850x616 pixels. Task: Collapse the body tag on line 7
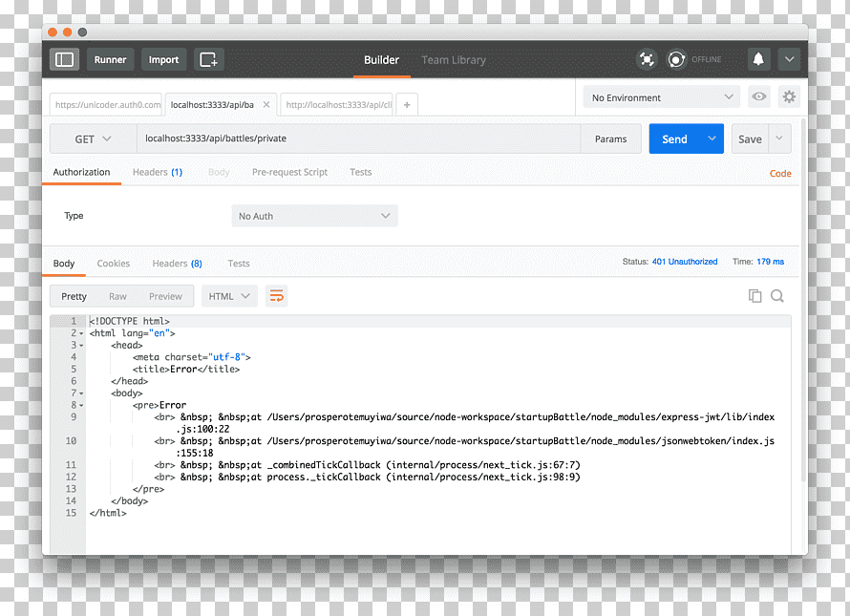pos(81,393)
